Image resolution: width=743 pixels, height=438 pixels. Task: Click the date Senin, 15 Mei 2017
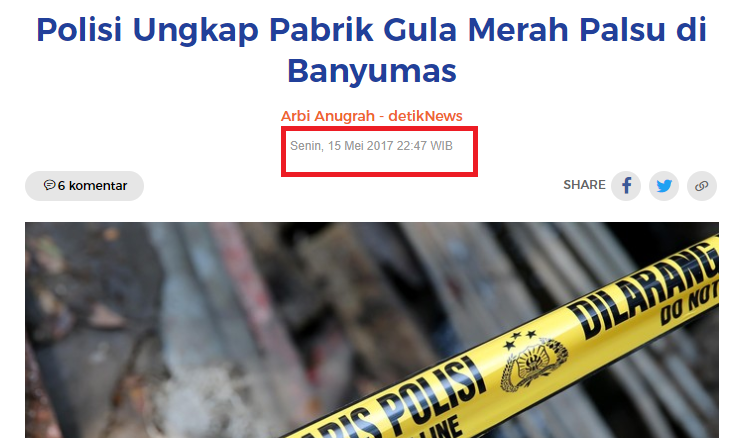pos(342,146)
